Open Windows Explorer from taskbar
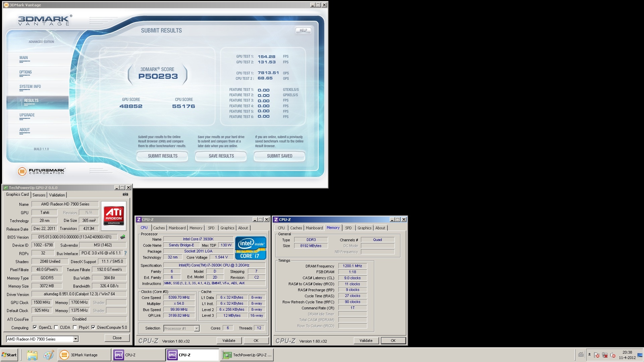The image size is (644, 362). [x=32, y=355]
